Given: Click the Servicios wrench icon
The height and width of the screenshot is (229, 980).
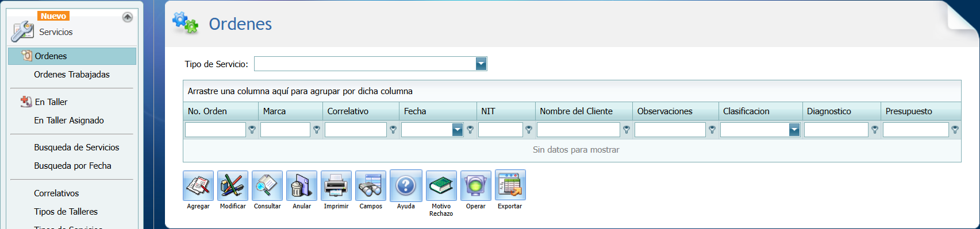Looking at the screenshot, I should 23,31.
